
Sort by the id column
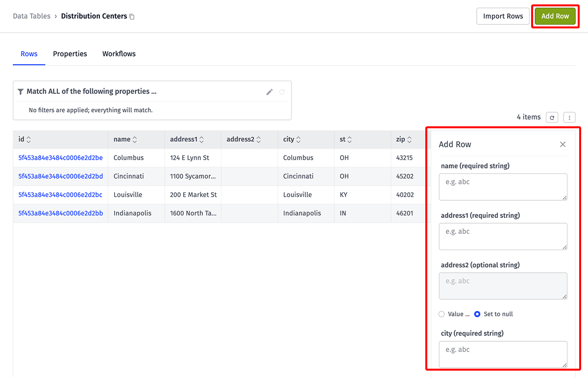pos(28,140)
